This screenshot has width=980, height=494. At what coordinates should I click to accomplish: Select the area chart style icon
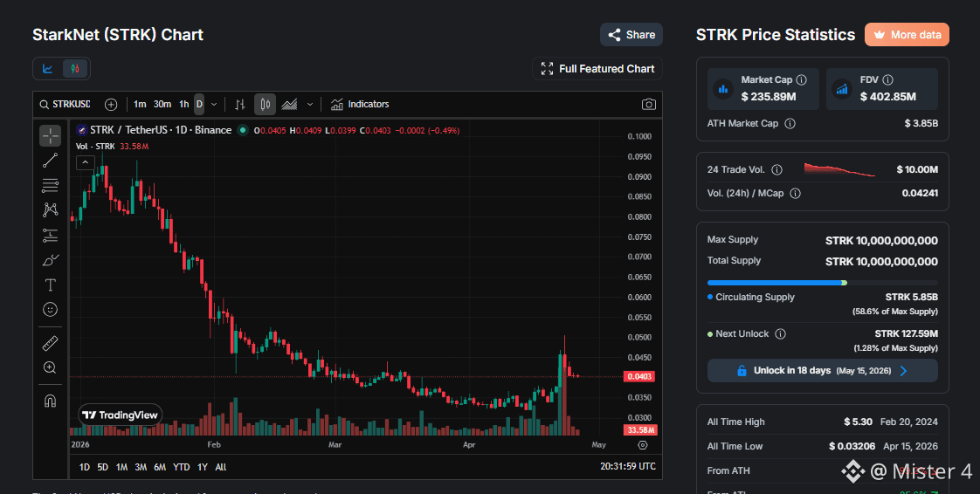point(289,104)
